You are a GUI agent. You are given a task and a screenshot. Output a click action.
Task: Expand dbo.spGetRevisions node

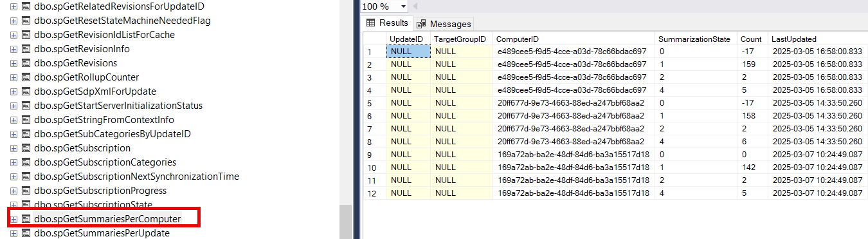click(14, 63)
